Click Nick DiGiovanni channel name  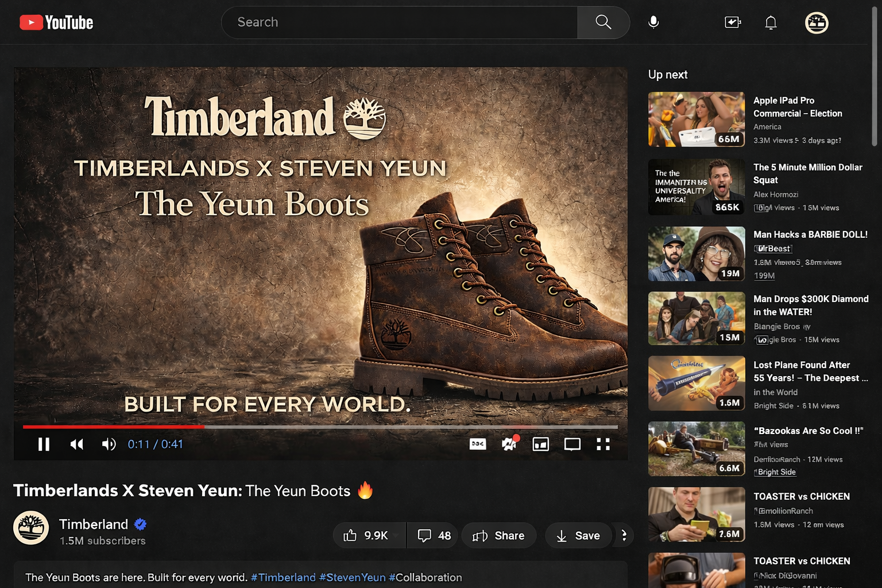785,575
